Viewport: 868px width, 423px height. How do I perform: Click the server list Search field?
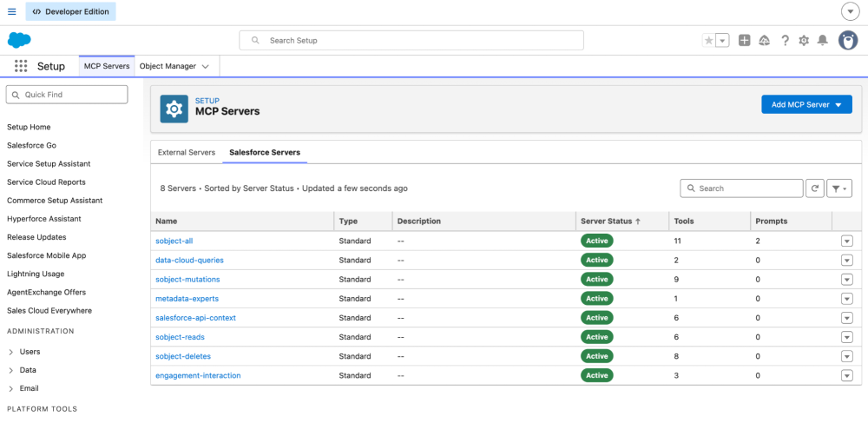coord(741,188)
